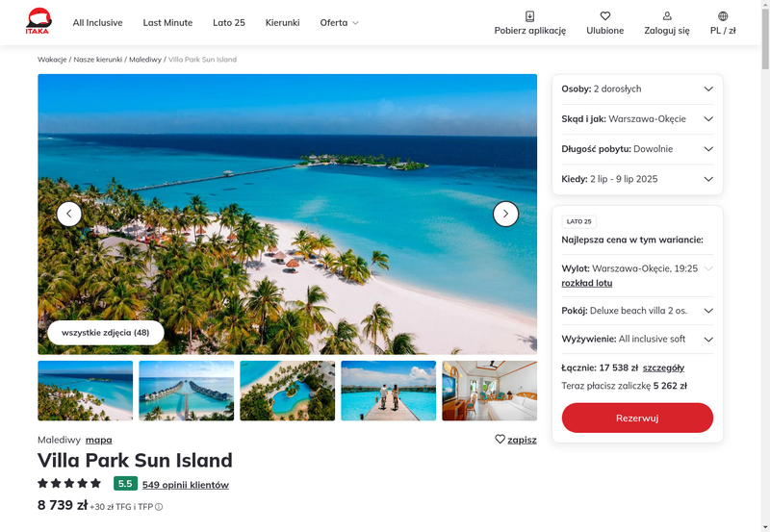This screenshot has height=532, width=770.
Task: Open Ulubione heart icon in header
Action: click(x=605, y=16)
